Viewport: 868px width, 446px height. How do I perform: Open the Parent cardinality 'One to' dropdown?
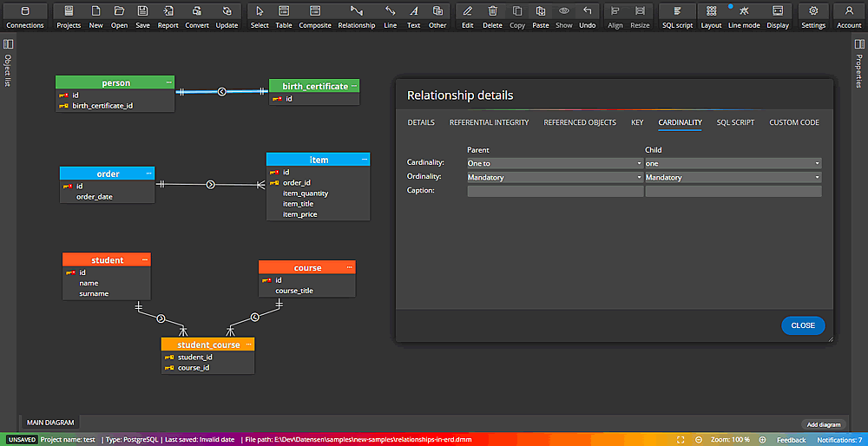click(555, 163)
